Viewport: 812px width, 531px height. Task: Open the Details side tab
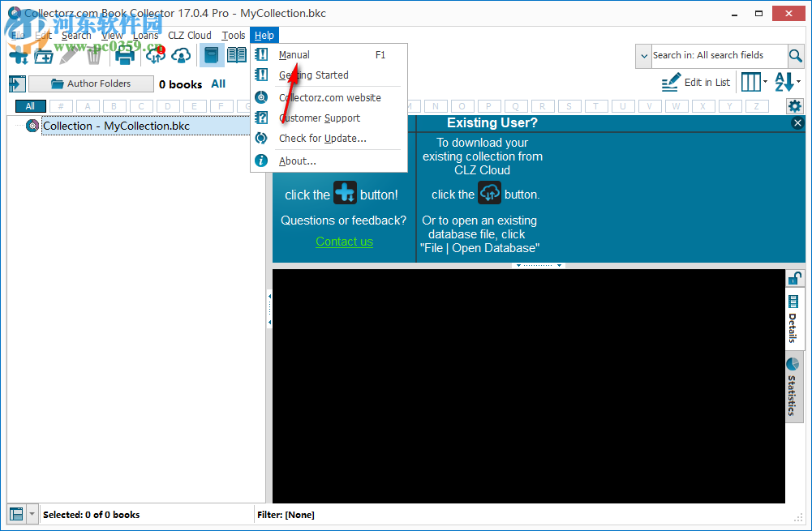pyautogui.click(x=793, y=321)
